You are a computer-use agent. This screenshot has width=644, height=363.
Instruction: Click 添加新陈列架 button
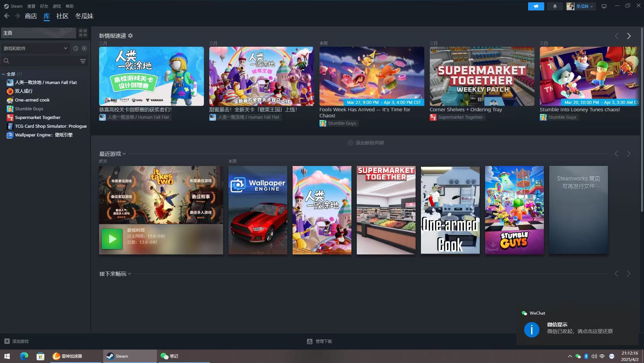(366, 143)
